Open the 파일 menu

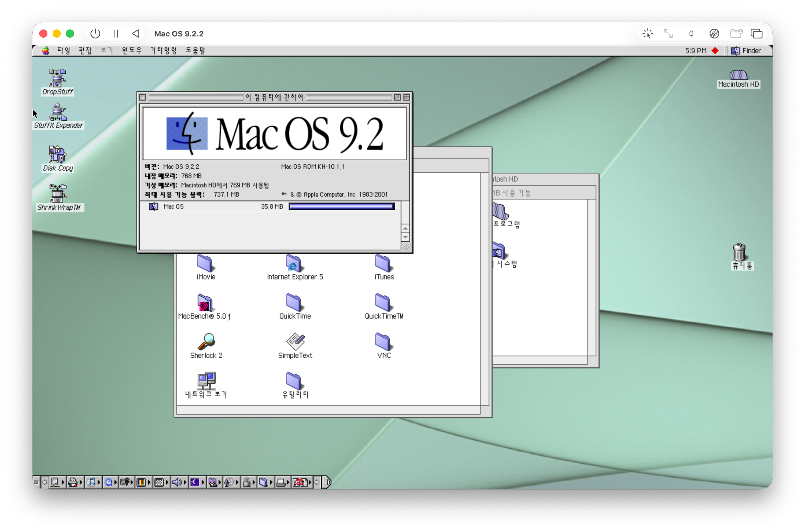click(63, 51)
